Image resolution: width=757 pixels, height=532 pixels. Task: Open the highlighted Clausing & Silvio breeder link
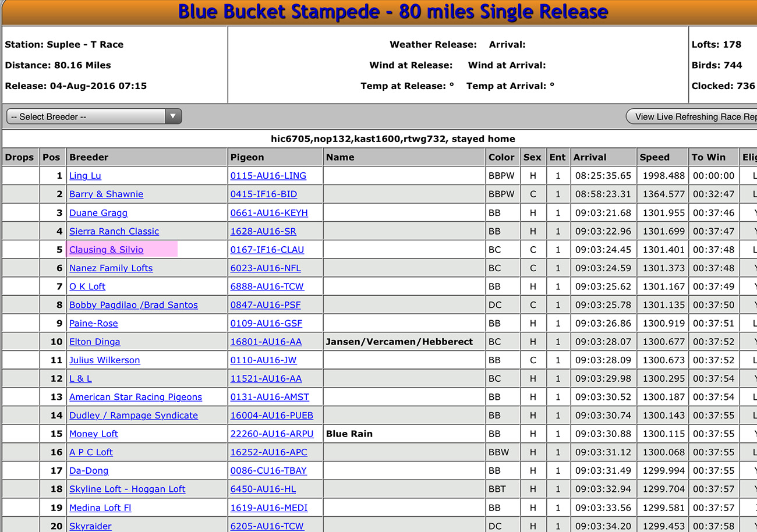coord(105,250)
